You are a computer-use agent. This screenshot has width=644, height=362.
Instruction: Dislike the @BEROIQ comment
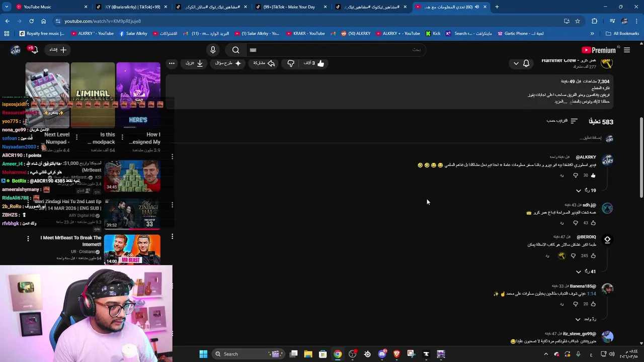point(573,255)
